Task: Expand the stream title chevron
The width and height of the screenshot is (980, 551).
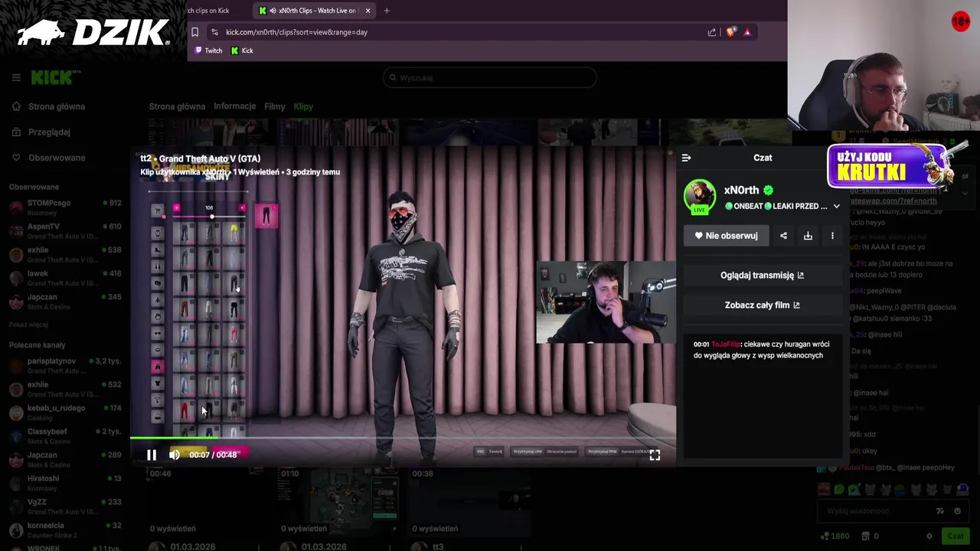Action: (836, 207)
